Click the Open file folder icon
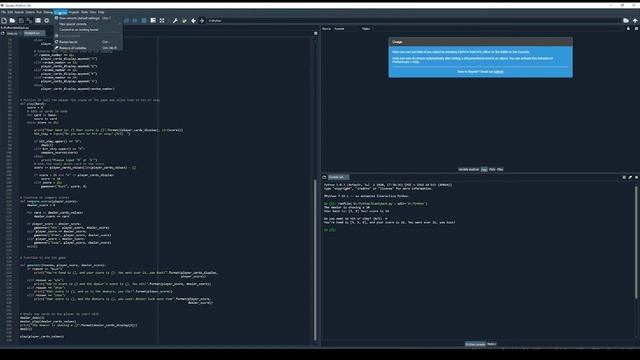640x360 pixels. tap(12, 20)
